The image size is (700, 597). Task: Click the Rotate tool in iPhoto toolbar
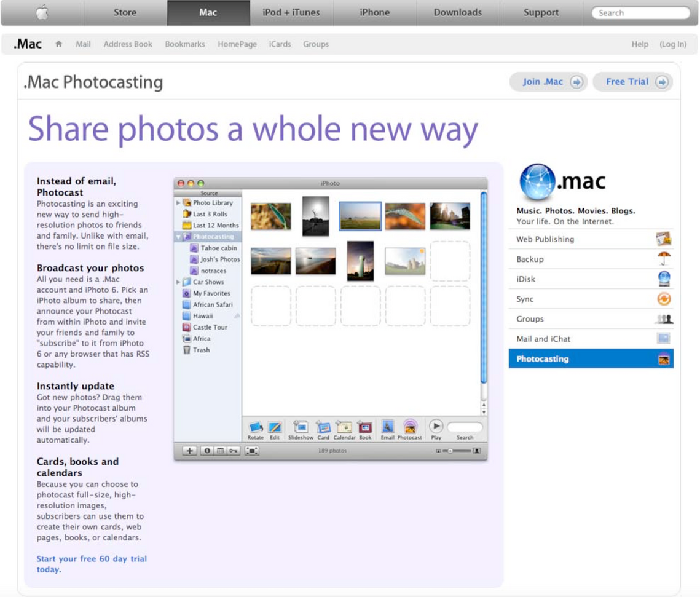pos(256,430)
